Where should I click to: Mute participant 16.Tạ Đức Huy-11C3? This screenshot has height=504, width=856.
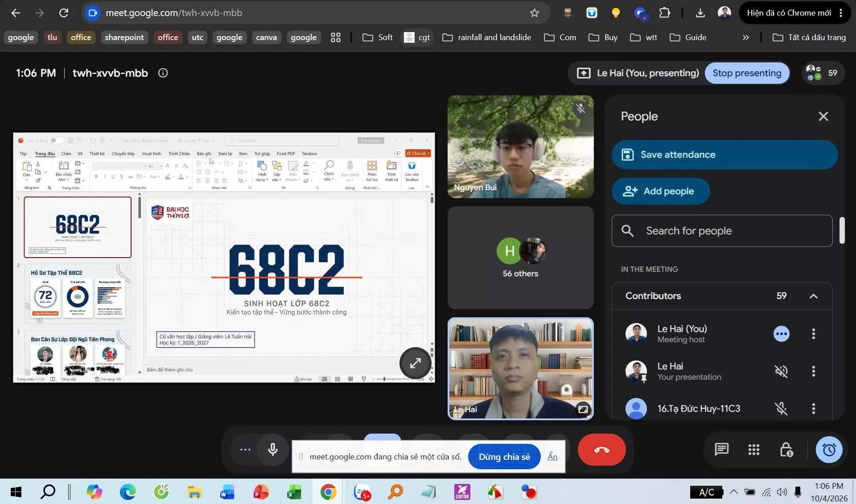[x=781, y=409]
